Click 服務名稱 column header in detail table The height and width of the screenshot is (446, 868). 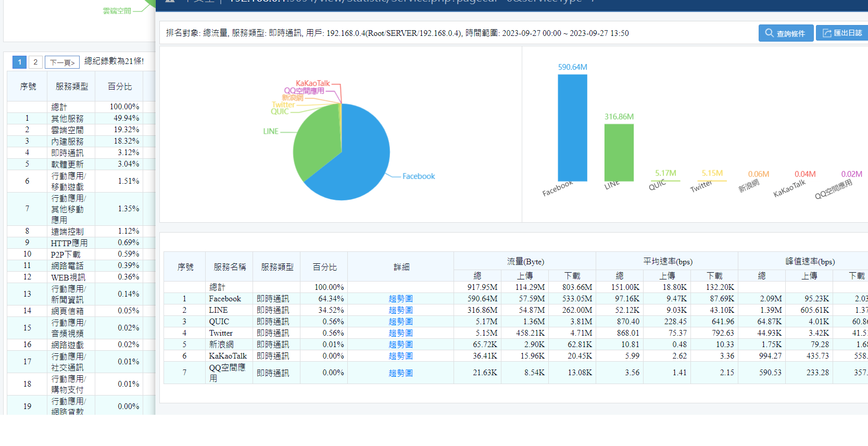coord(230,267)
